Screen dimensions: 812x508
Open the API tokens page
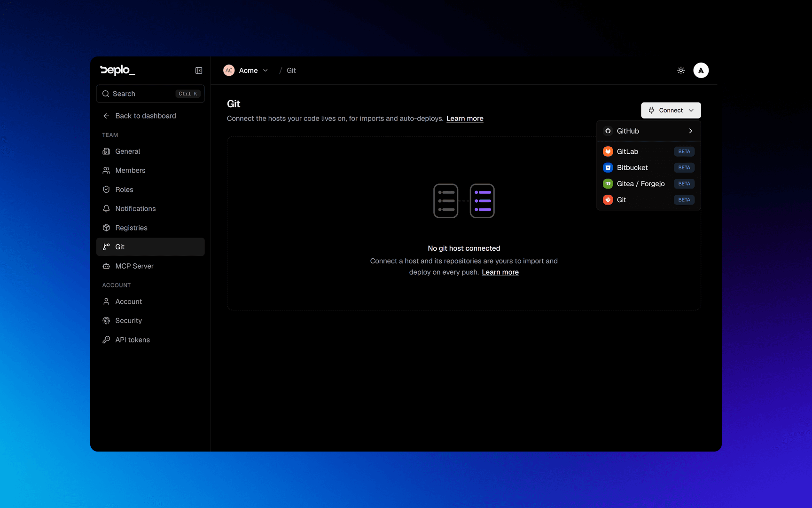pyautogui.click(x=150, y=340)
